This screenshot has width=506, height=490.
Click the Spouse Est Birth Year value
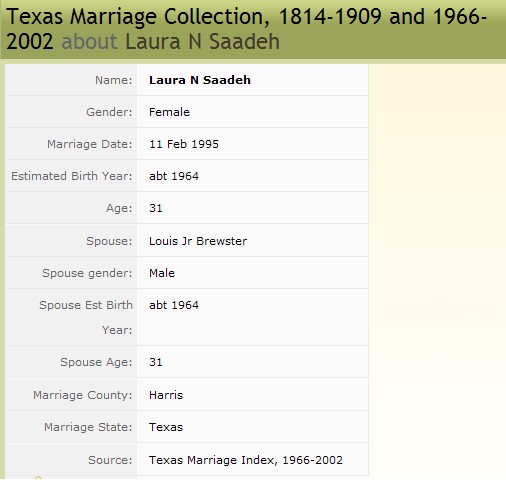click(174, 305)
